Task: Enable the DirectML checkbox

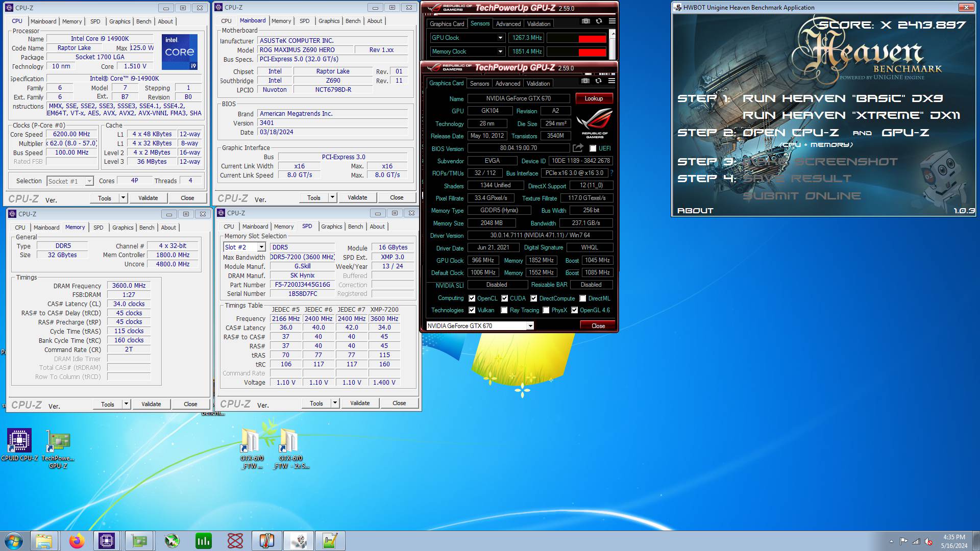Action: [583, 298]
